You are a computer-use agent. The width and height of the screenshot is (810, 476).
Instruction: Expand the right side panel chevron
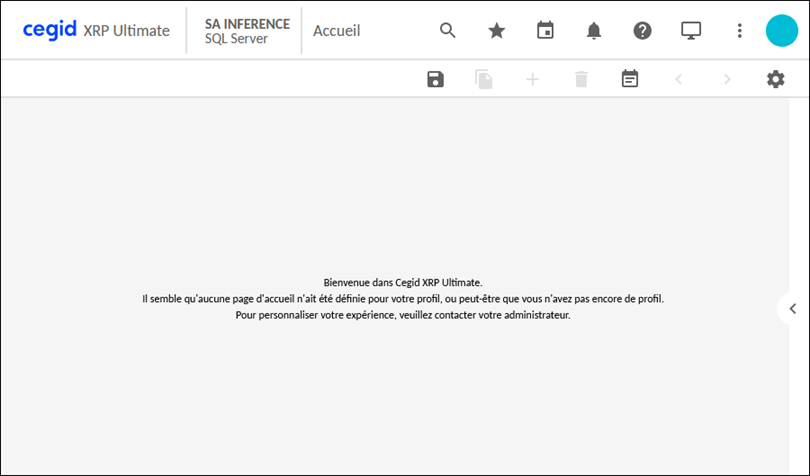792,309
